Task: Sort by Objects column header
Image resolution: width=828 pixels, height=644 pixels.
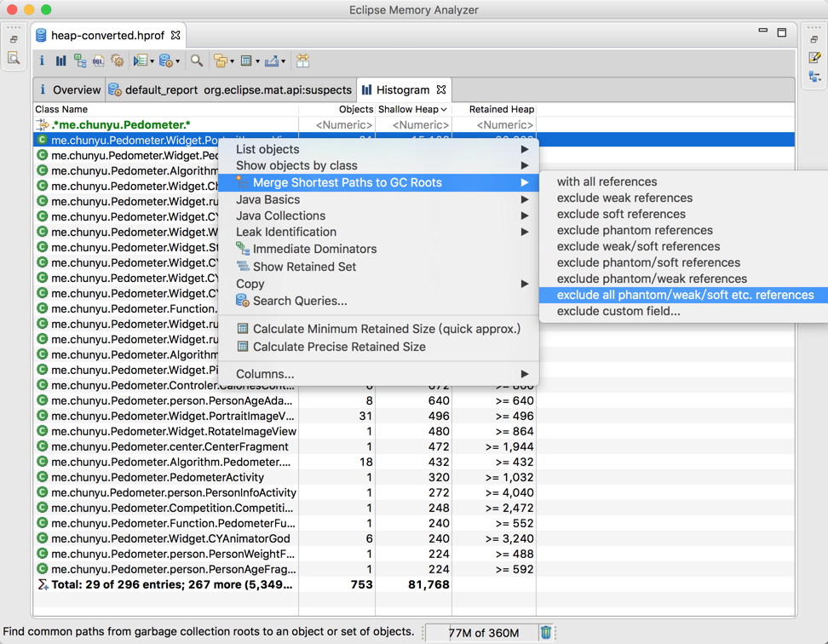Action: (336, 109)
